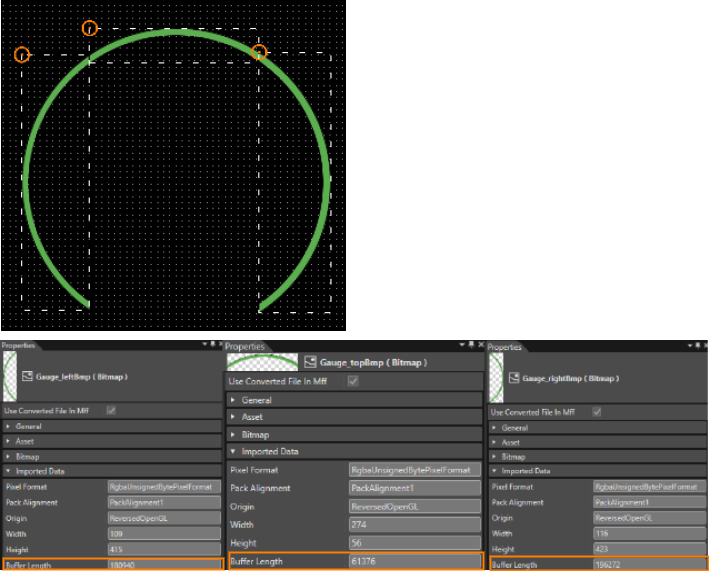Click Gauge_topBmp preview thumbnail

(x=262, y=362)
